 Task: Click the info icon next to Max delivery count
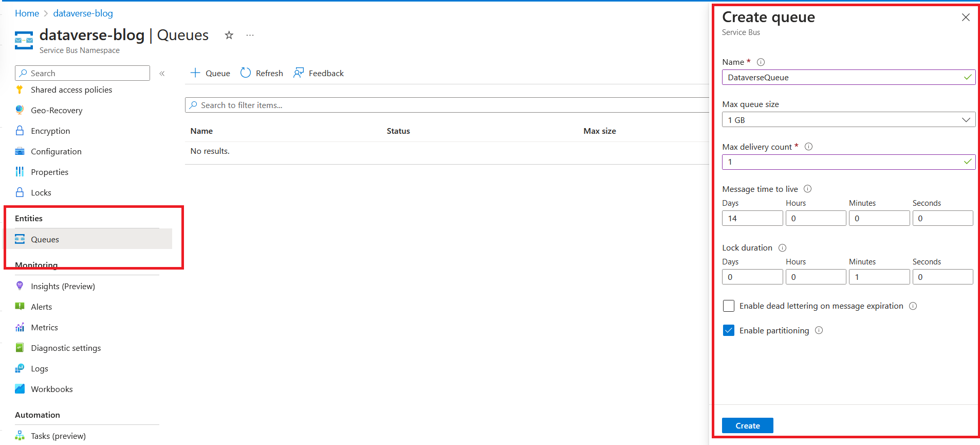[808, 147]
